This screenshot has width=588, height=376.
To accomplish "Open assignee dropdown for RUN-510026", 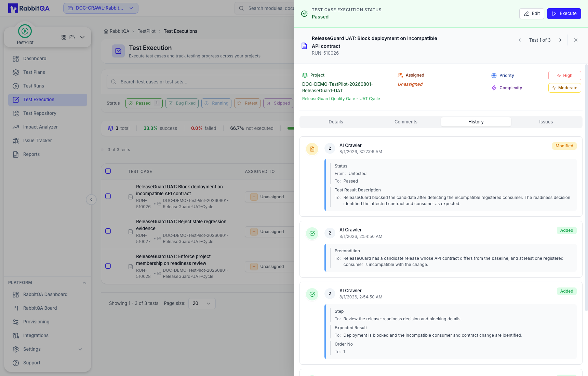I will (x=269, y=197).
